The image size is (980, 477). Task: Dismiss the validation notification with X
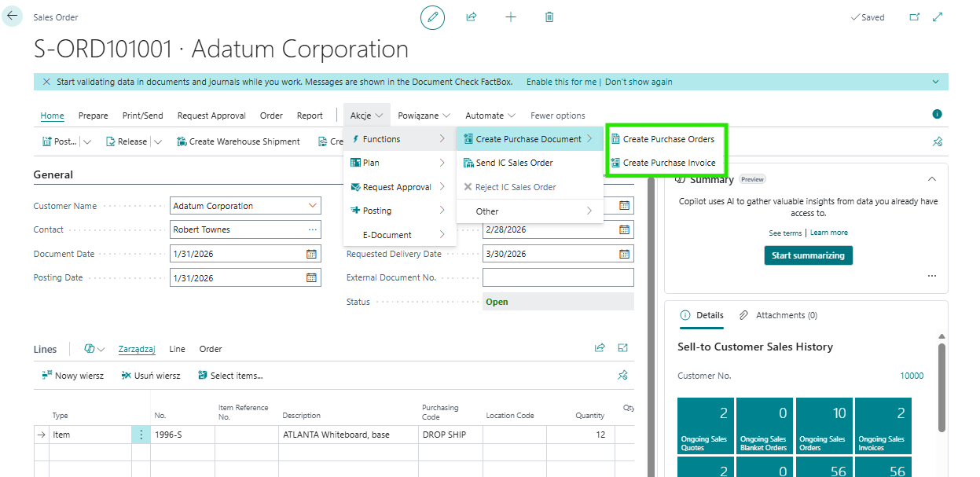tap(46, 82)
